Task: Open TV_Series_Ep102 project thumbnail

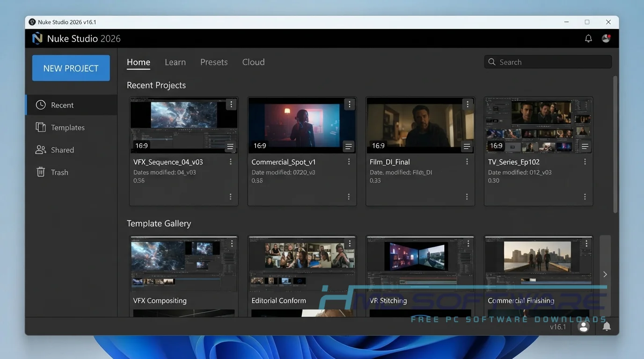Action: 538,125
